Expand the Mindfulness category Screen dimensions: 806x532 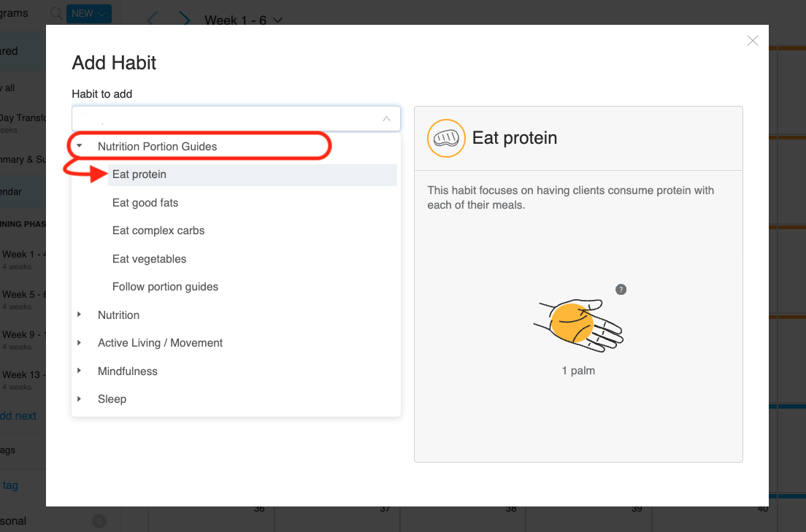80,371
